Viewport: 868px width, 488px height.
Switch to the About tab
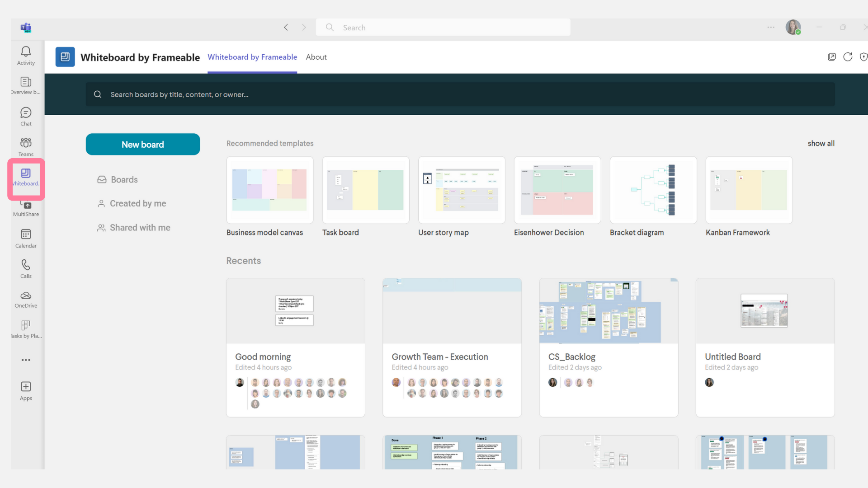pos(316,57)
